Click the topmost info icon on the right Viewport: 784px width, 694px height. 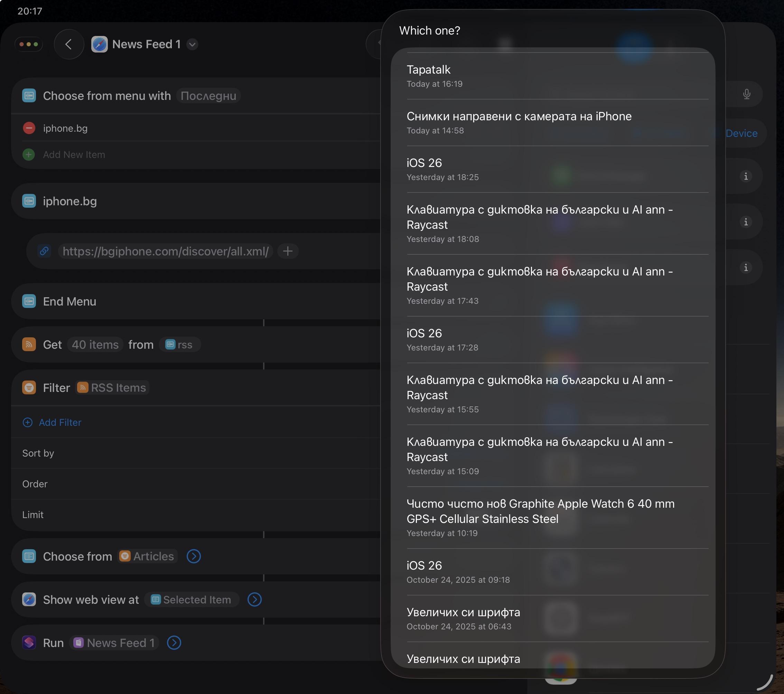pyautogui.click(x=745, y=176)
